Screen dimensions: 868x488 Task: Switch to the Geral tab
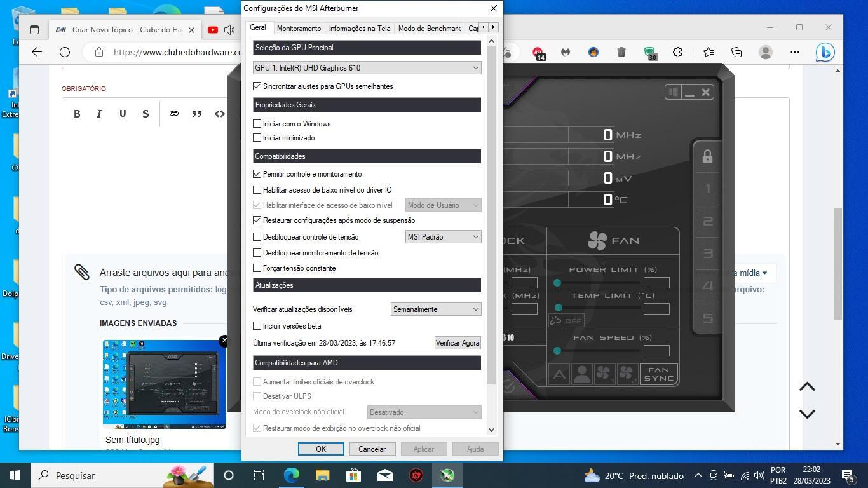coord(257,28)
